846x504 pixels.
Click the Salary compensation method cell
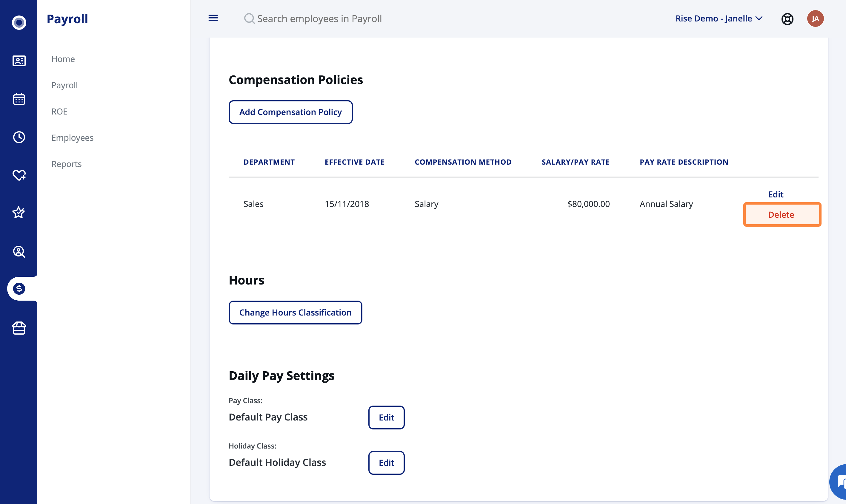click(426, 204)
